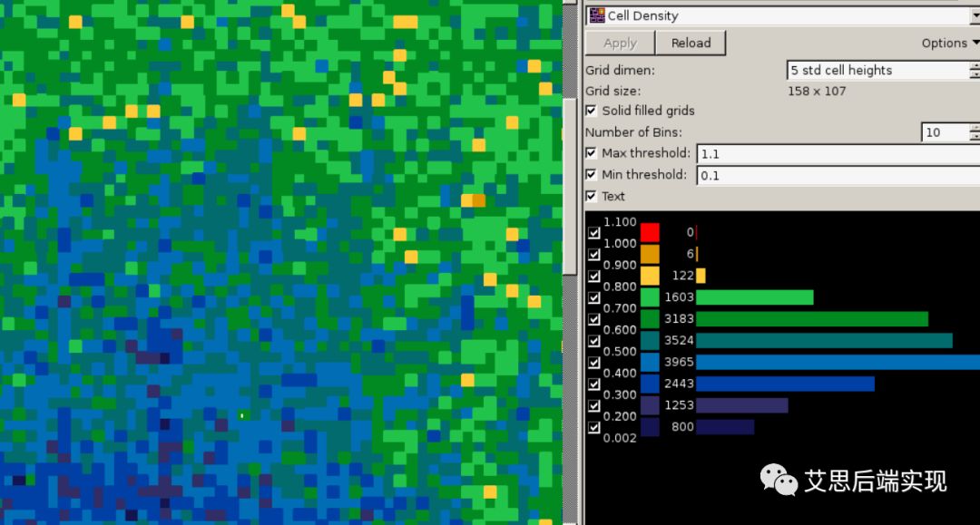Click the Apply button
980x525 pixels.
tap(620, 43)
